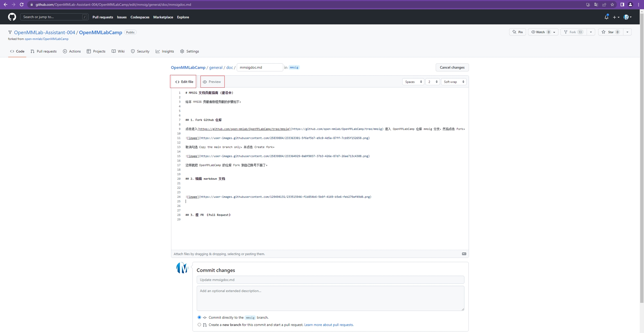The height and width of the screenshot is (333, 644).
Task: Click the Cancel changes button
Action: coord(452,67)
